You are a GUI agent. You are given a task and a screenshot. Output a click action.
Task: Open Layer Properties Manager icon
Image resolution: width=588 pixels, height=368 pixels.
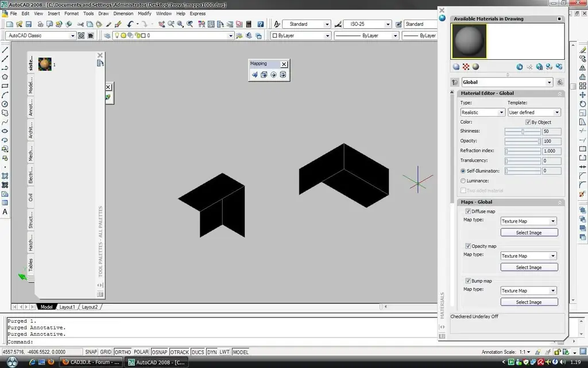[x=107, y=36]
